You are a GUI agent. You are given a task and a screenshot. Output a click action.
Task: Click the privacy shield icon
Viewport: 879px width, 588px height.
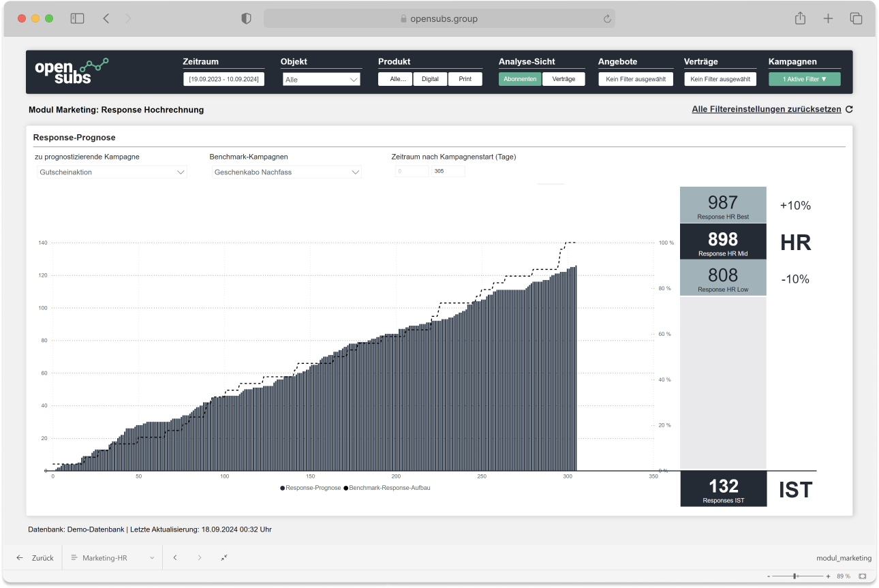click(x=247, y=18)
